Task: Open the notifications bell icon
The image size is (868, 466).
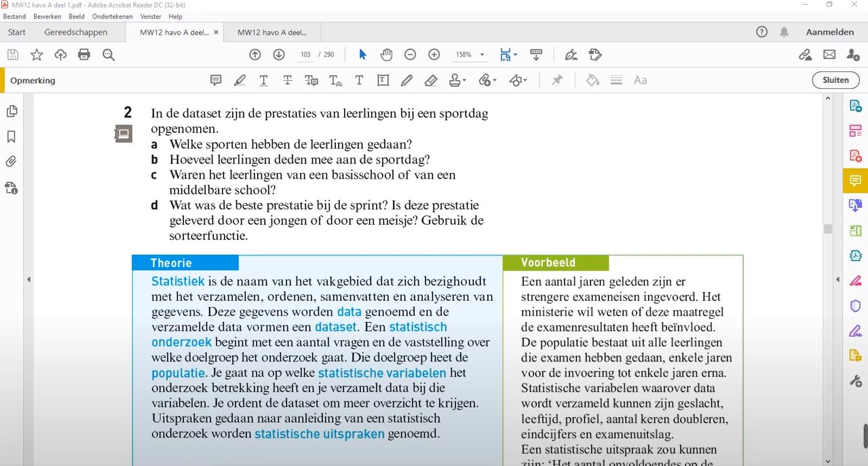Action: 785,32
